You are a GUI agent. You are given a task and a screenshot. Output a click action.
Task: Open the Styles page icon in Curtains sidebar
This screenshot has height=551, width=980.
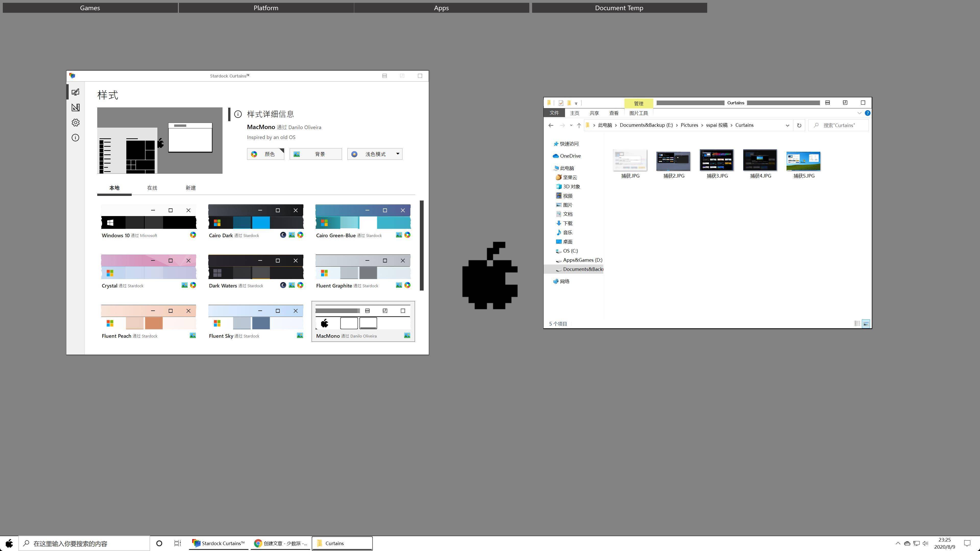[x=75, y=92]
